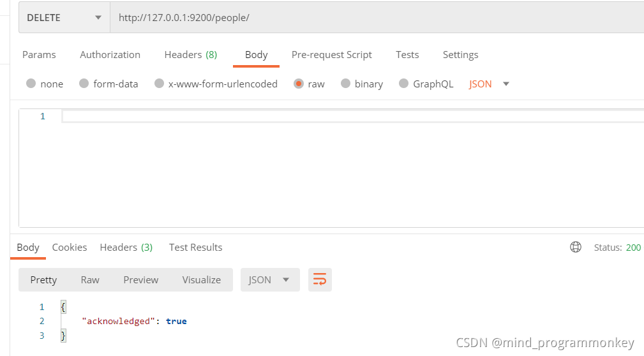Open the Settings tab
This screenshot has height=356, width=644.
tap(460, 55)
